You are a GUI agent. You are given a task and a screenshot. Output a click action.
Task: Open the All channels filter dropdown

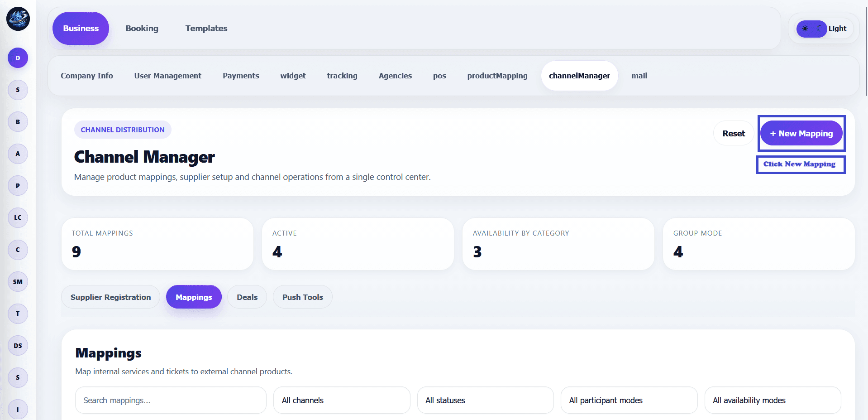point(342,400)
